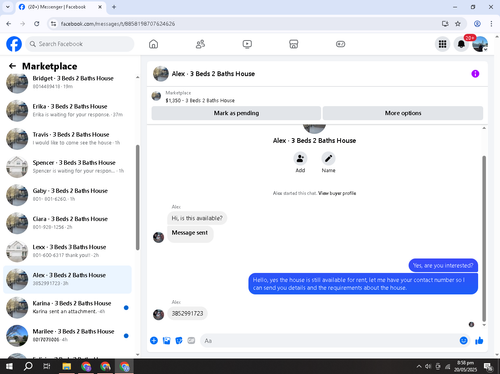The width and height of the screenshot is (500, 374).
Task: Open a new browser tab with plus
Action: (114, 7)
